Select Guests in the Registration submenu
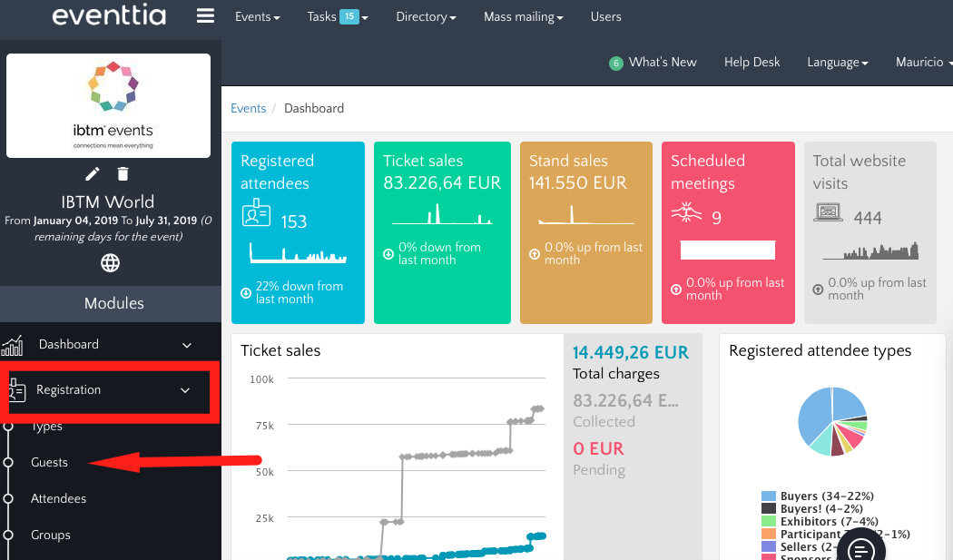The height and width of the screenshot is (560, 953). (49, 462)
